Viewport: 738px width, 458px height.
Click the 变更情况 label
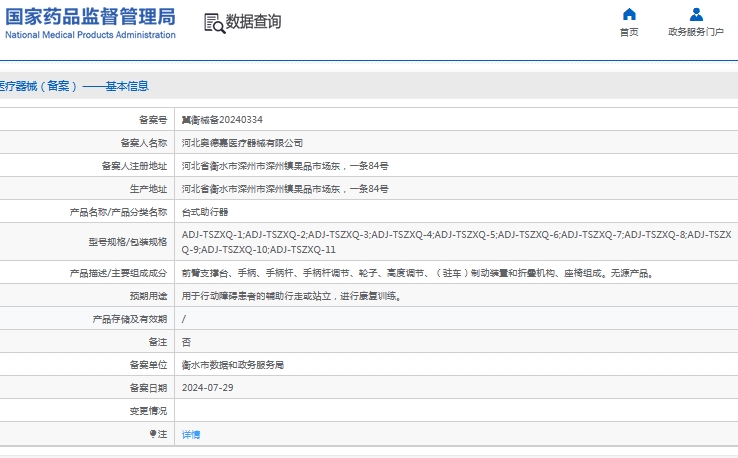click(x=148, y=411)
